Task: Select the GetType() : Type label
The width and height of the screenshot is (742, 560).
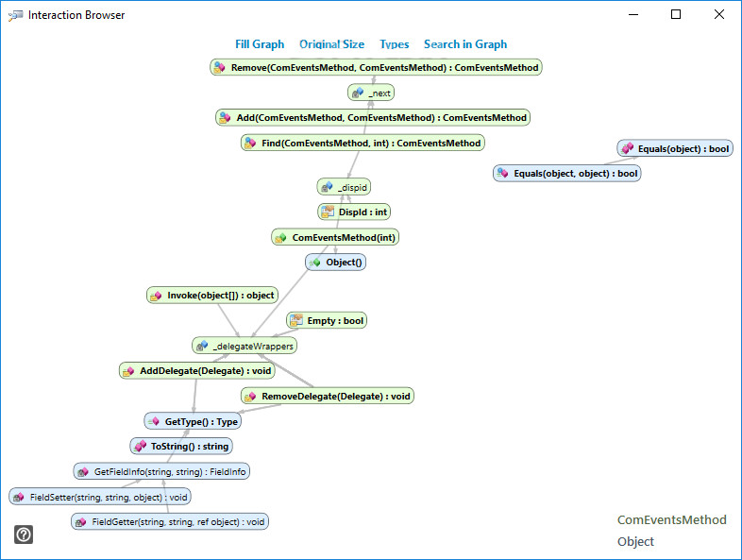Action: coord(201,422)
